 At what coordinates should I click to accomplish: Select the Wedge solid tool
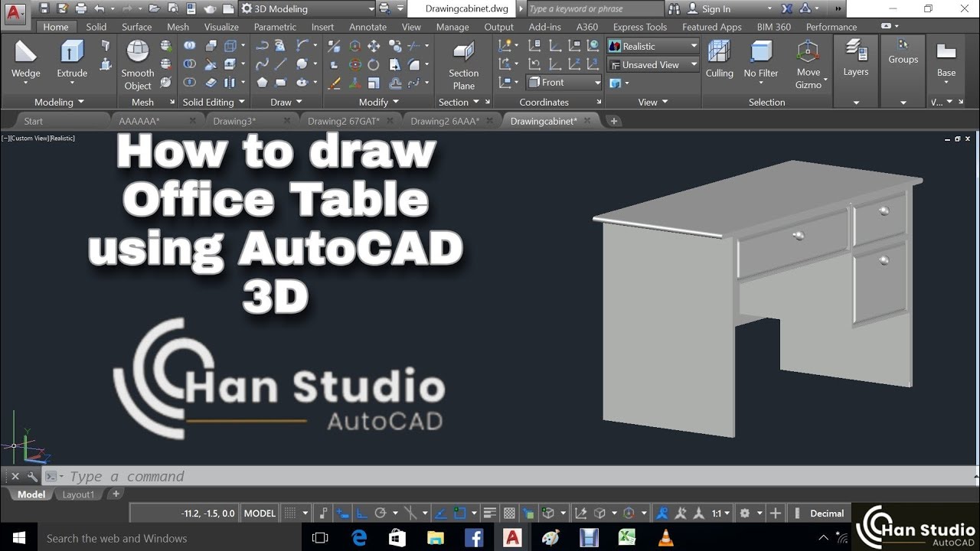(25, 60)
